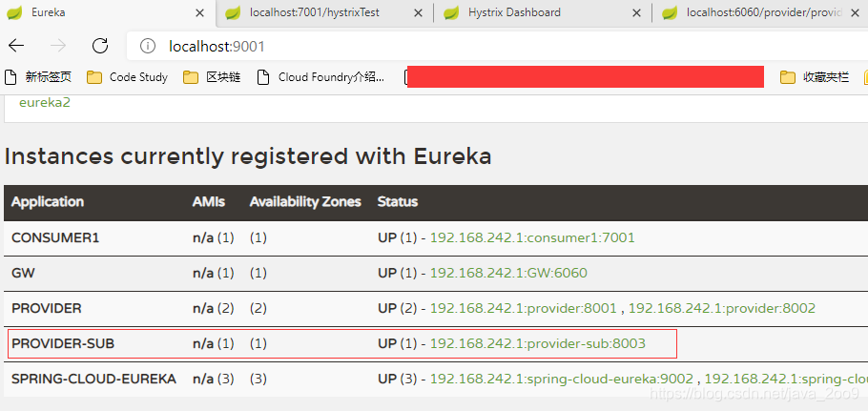Click the Eureka tab leaf favicon
Screen dimensions: 868x411
[14, 12]
